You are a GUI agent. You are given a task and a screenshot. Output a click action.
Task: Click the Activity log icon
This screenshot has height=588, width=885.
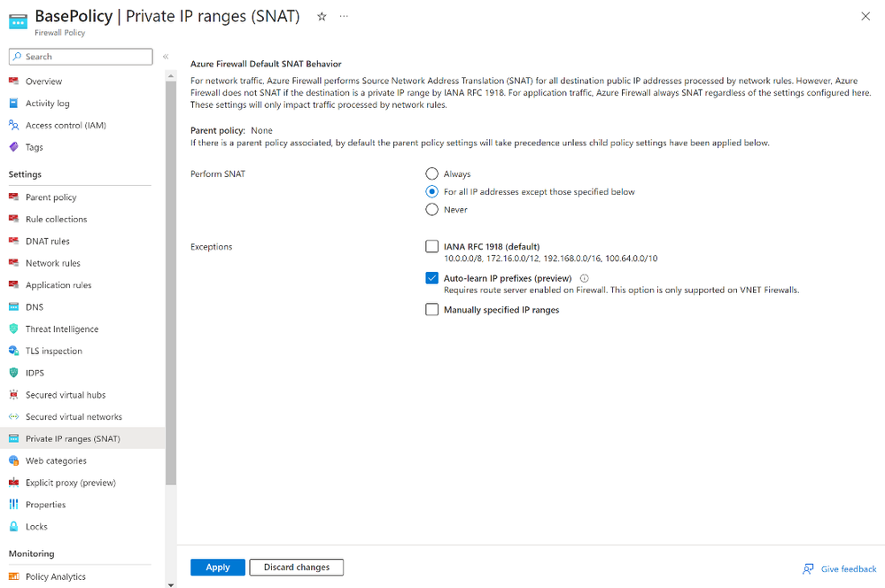tap(13, 104)
